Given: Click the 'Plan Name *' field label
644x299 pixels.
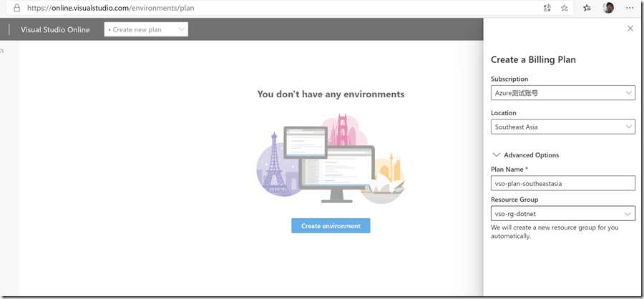Looking at the screenshot, I should coord(509,170).
